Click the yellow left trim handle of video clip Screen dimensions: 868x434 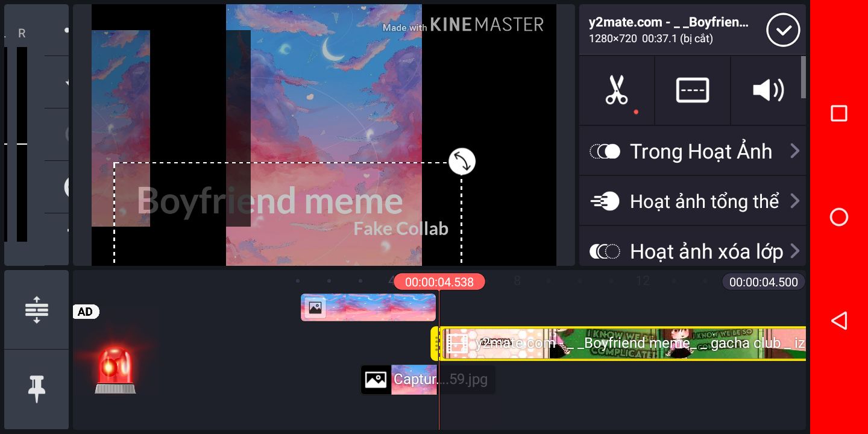(x=435, y=344)
